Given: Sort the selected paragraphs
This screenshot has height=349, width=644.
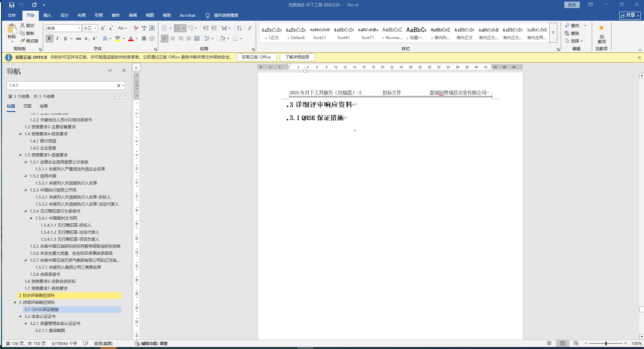Looking at the screenshot, I should [239, 28].
